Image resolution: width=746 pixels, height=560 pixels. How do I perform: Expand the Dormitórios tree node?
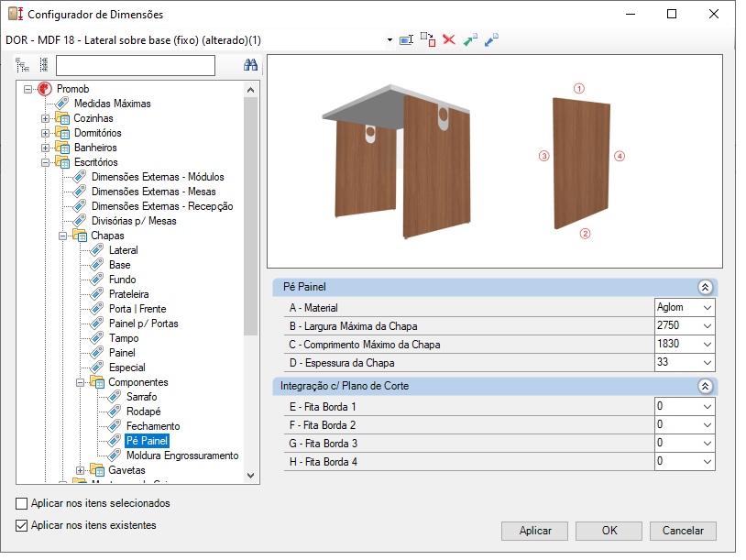point(45,133)
